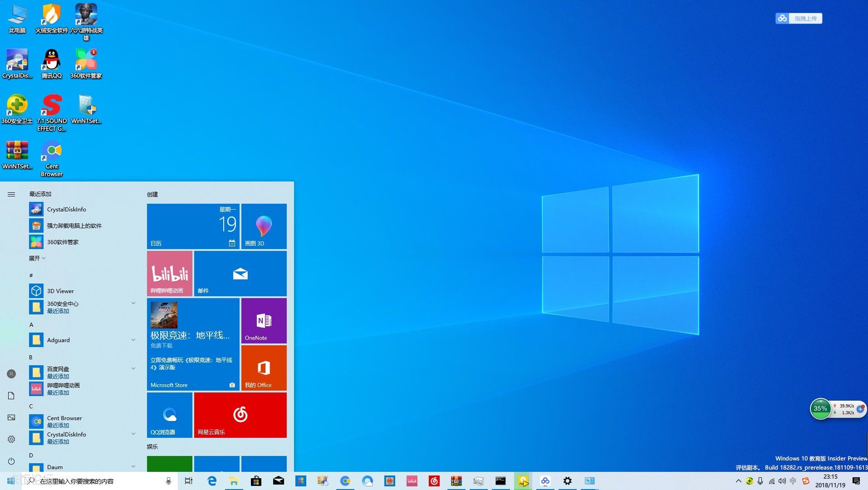Open 强力卸载电脑上的软件 entry
Image resolution: width=868 pixels, height=490 pixels.
point(83,225)
